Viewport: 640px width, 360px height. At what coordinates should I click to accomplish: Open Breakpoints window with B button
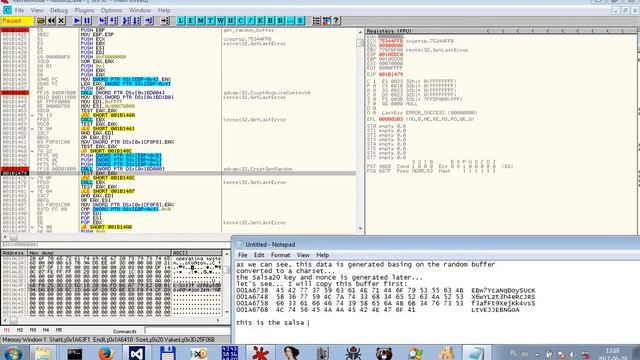pos(270,20)
